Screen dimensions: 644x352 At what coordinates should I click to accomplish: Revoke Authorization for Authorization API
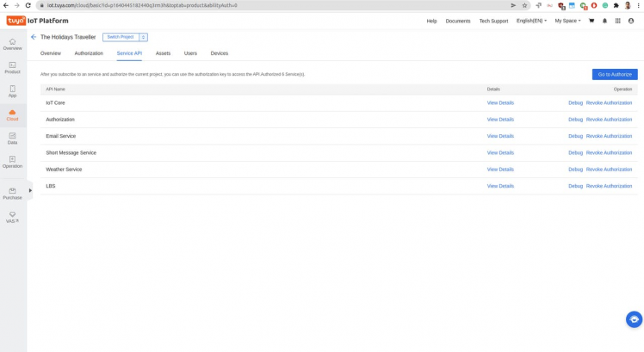609,120
